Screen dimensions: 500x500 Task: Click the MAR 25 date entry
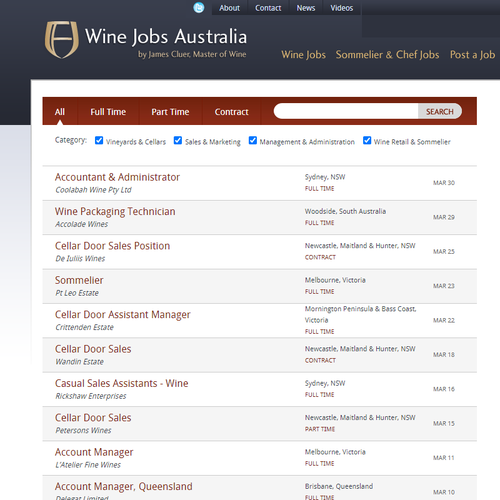pyautogui.click(x=444, y=252)
